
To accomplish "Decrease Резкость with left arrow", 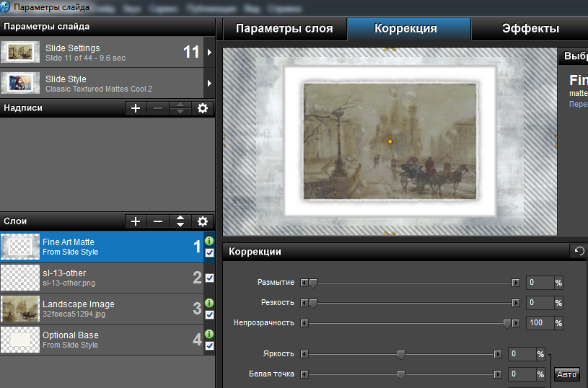I will click(304, 303).
